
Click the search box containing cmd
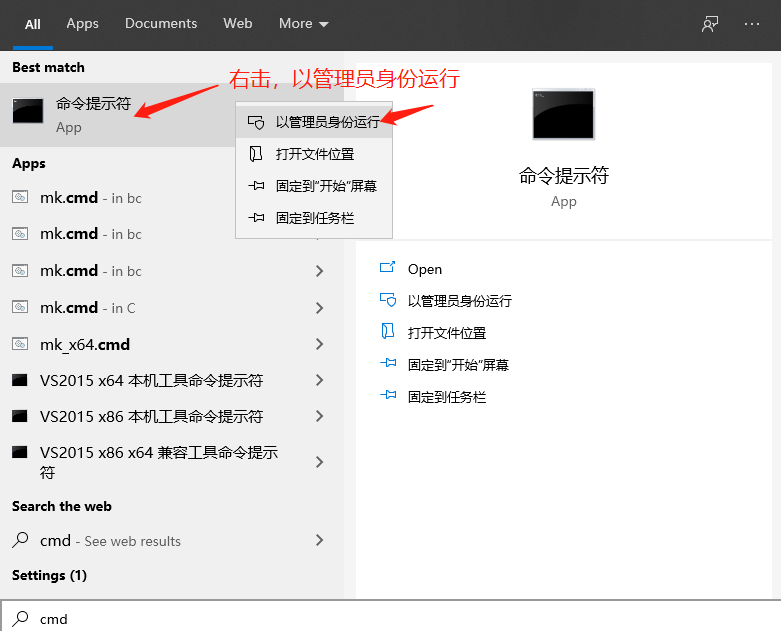click(x=390, y=618)
